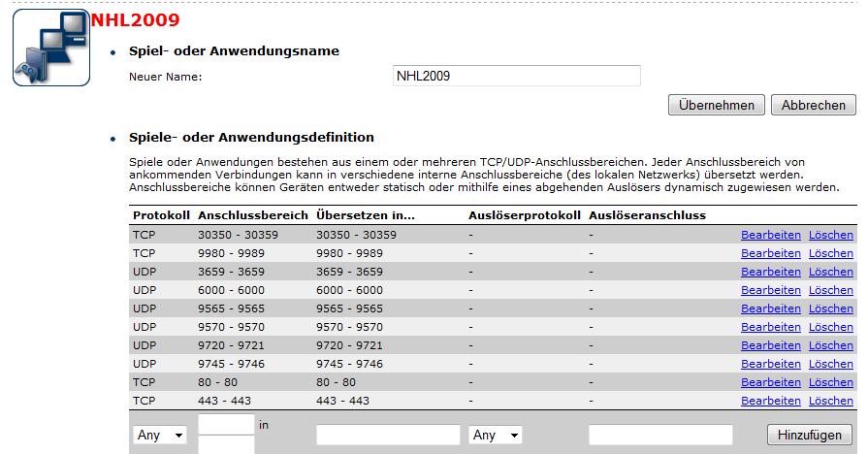
Task: Click Bearbeiten for UDP 9720 - 9721
Action: (771, 345)
